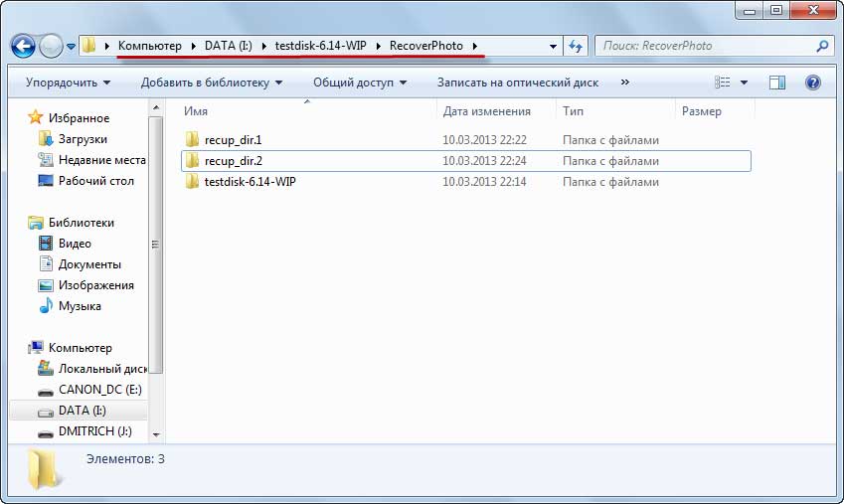Image resolution: width=844 pixels, height=504 pixels.
Task: Select Компьютер in the navigation pane
Action: (81, 348)
